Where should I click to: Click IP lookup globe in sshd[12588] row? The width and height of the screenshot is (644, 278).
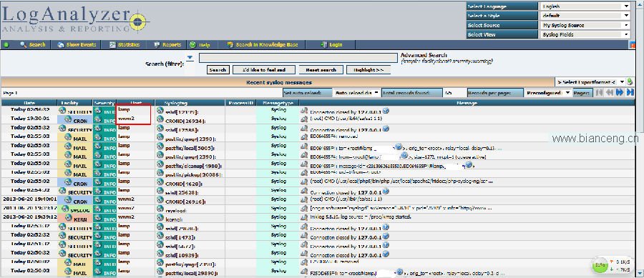(x=386, y=129)
